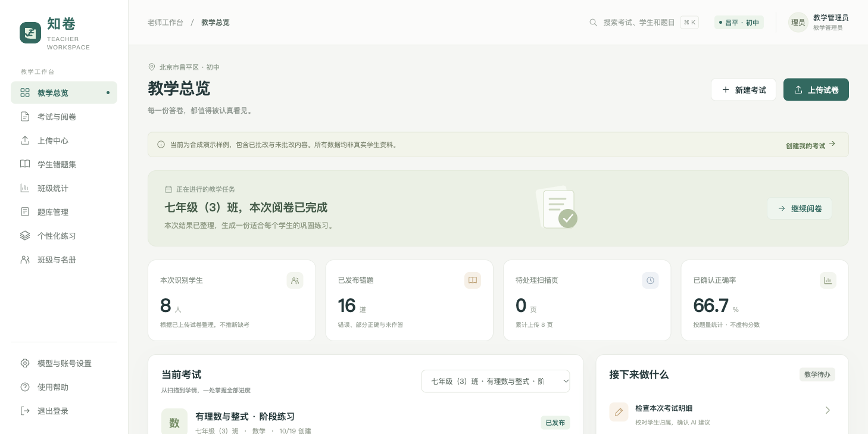Go to 考试与阅卷 page
This screenshot has height=434, width=868.
[x=64, y=117]
